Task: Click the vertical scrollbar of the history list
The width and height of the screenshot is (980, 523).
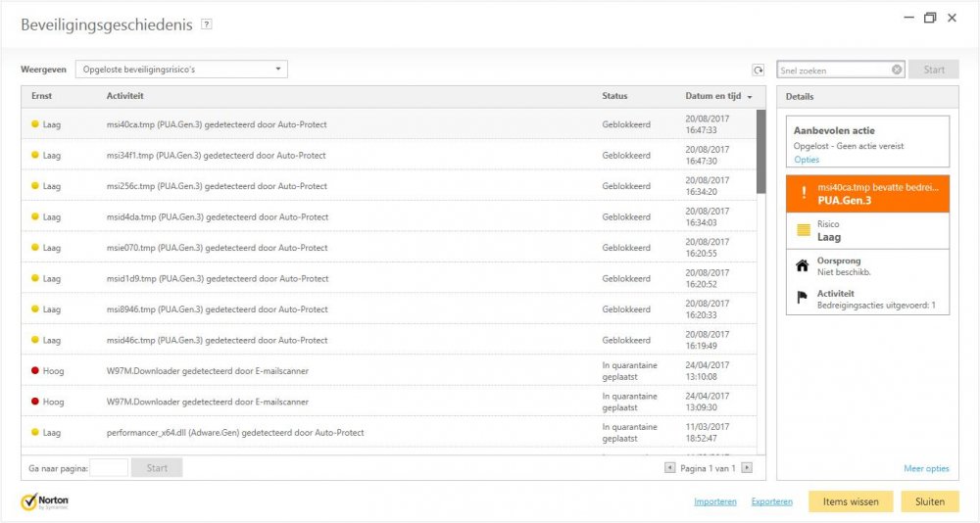Action: 761,152
